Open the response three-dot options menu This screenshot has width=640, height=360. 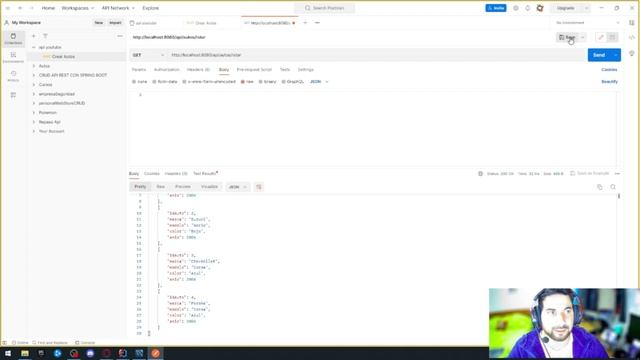(x=617, y=173)
